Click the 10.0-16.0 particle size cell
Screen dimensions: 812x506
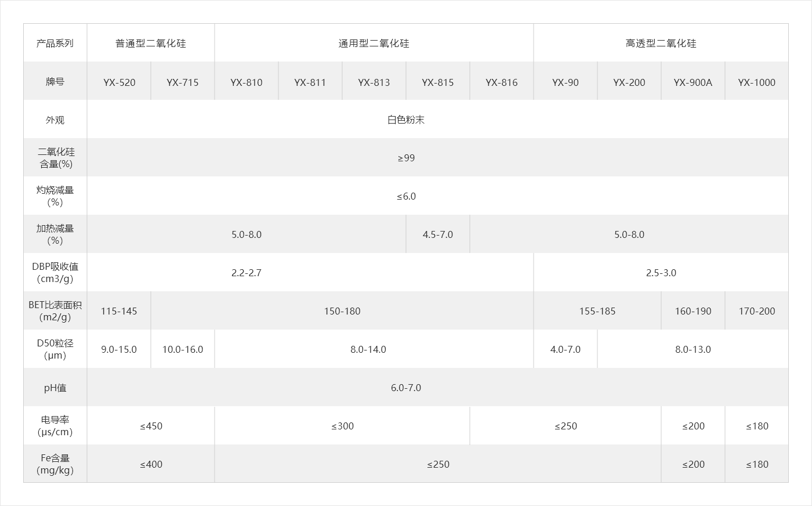point(183,349)
